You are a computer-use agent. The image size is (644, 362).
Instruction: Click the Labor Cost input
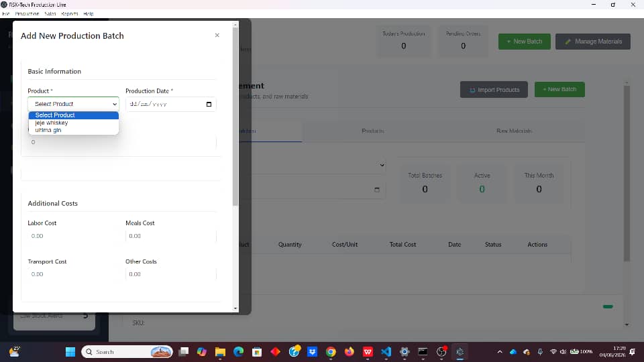click(x=72, y=236)
